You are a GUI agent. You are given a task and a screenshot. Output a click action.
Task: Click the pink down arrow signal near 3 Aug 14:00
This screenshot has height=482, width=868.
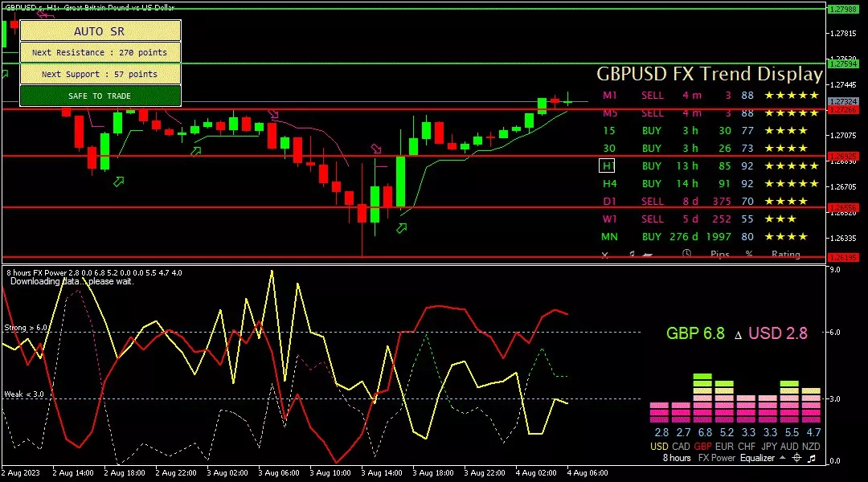(x=376, y=149)
